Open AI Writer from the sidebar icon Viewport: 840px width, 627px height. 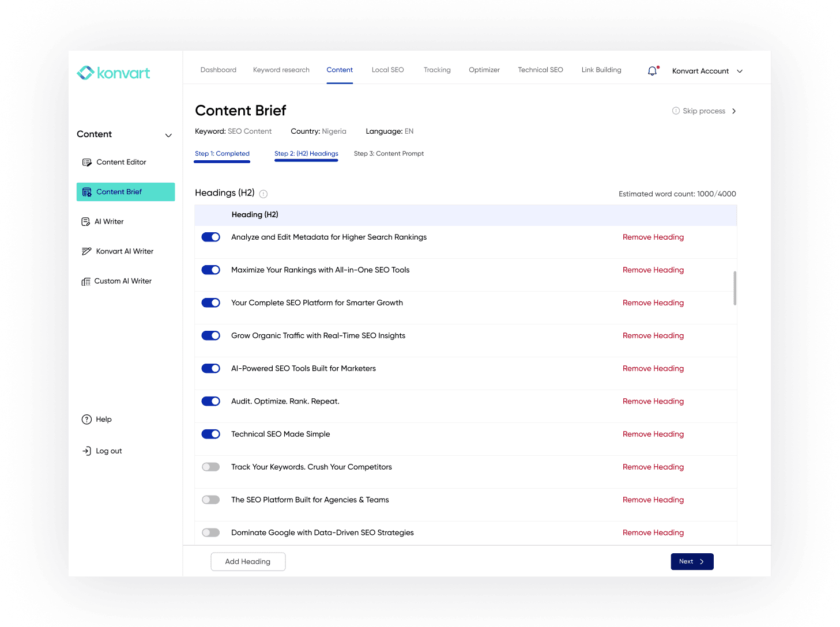click(86, 221)
